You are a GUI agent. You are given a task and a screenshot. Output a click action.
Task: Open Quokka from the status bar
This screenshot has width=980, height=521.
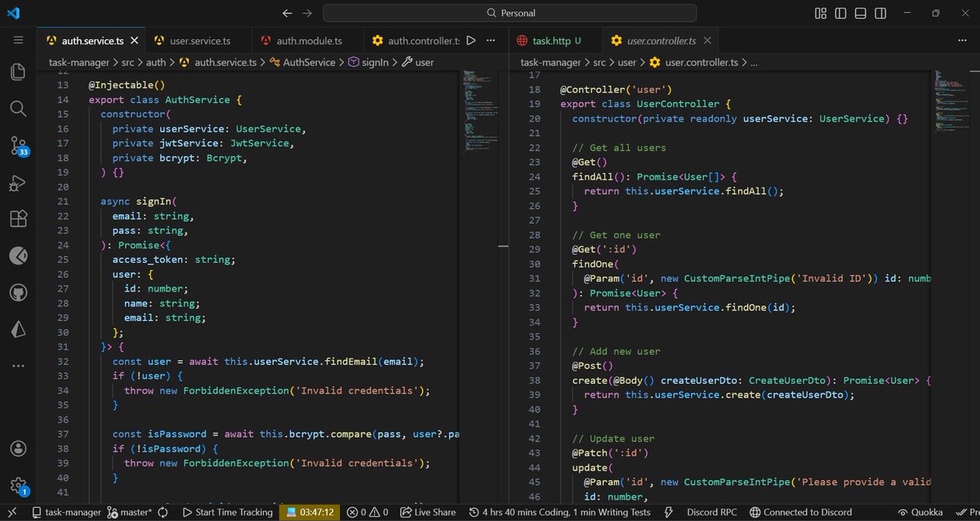921,512
